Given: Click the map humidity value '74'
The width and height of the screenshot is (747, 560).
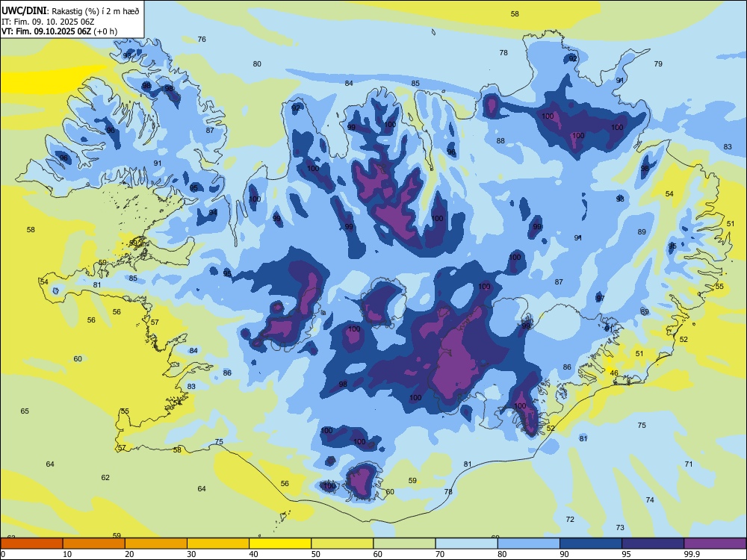Looking at the screenshot, I should pos(650,500).
